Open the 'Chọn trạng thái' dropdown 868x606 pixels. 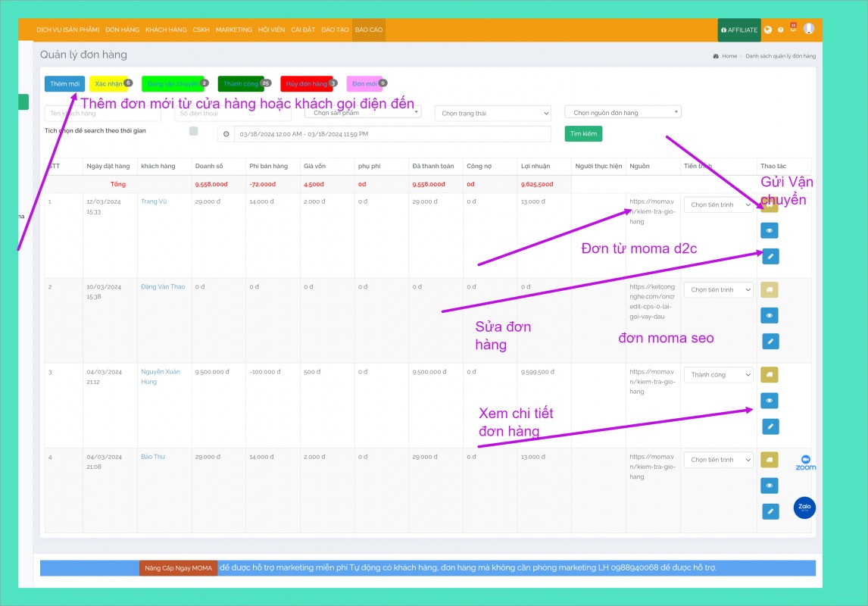tap(493, 114)
